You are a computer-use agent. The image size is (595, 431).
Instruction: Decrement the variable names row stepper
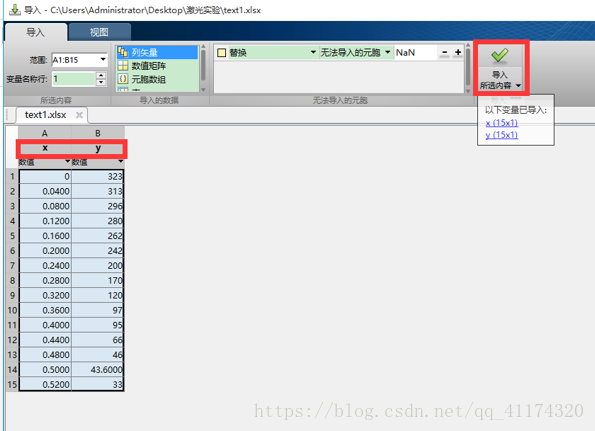pyautogui.click(x=101, y=82)
